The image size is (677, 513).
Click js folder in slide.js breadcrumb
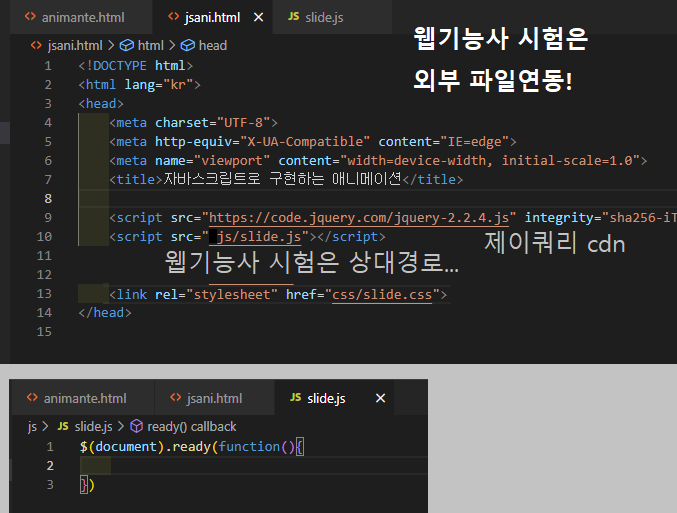pos(32,427)
